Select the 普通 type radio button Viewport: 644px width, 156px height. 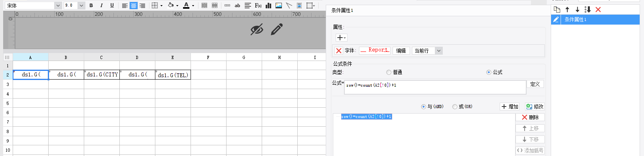389,72
